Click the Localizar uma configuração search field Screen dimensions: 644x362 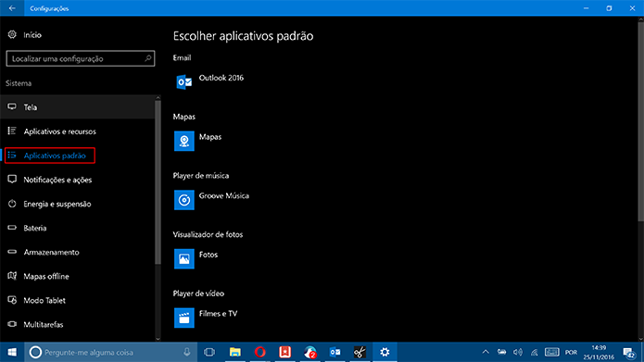81,58
